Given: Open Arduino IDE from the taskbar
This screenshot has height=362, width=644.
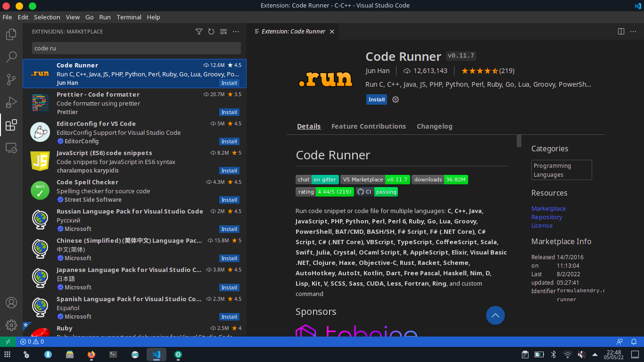Looking at the screenshot, I should (x=135, y=354).
